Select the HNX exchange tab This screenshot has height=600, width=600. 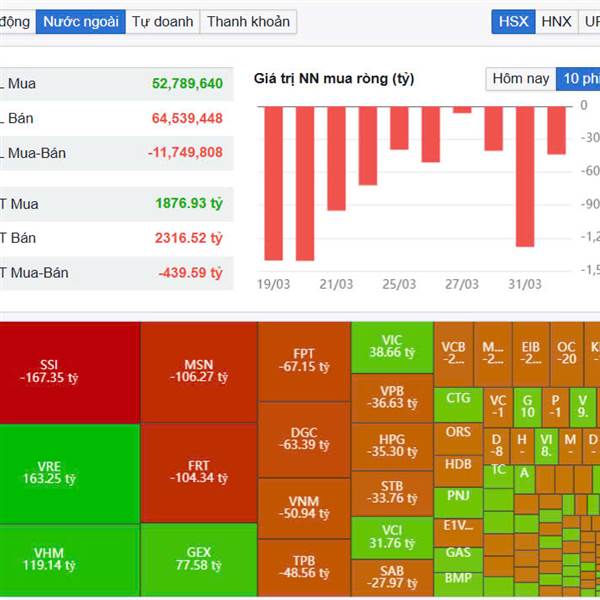pyautogui.click(x=556, y=22)
